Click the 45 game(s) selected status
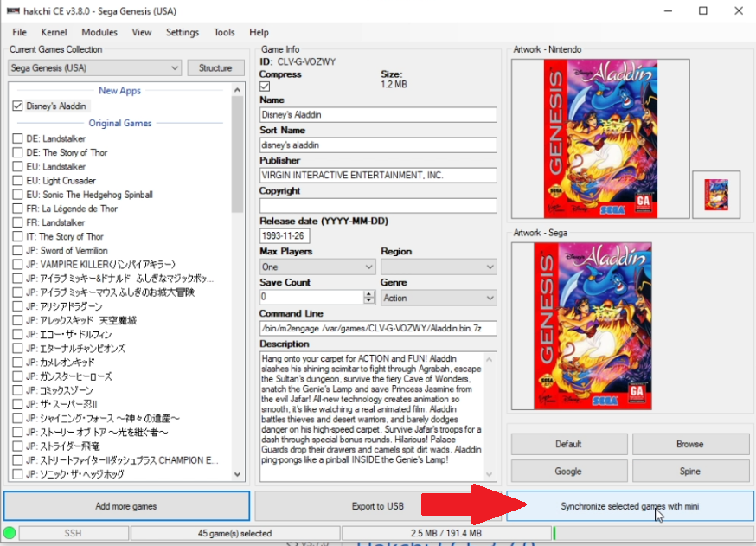Screen dimensions: 756x546 tap(235, 533)
